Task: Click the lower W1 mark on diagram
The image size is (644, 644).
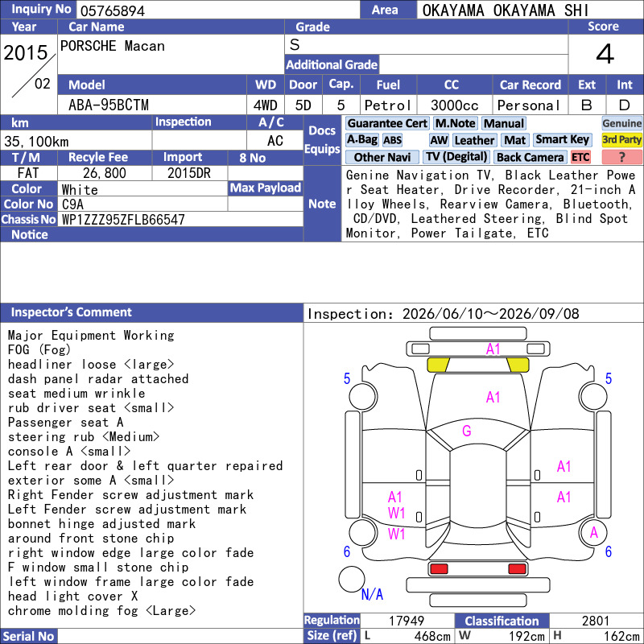Action: pyautogui.click(x=396, y=534)
